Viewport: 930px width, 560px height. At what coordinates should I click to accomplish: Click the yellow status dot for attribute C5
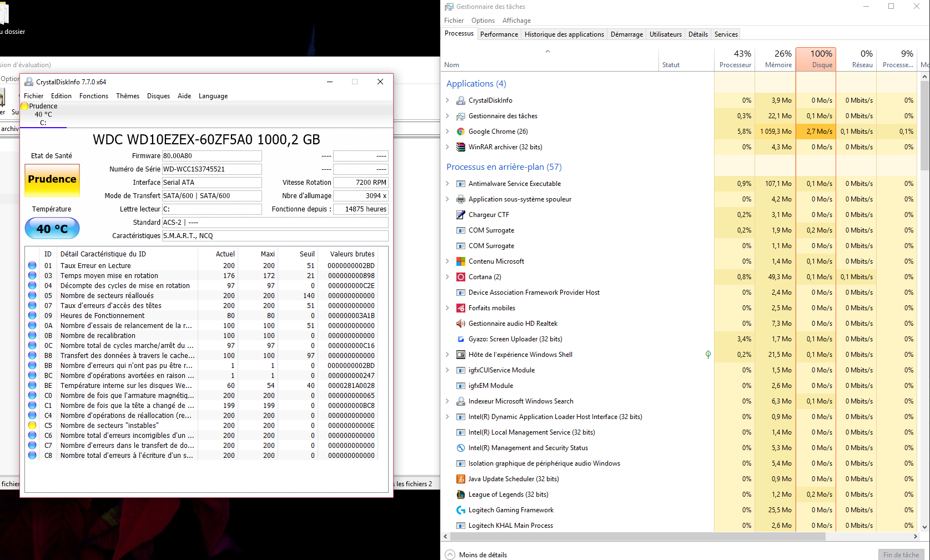pos(32,426)
